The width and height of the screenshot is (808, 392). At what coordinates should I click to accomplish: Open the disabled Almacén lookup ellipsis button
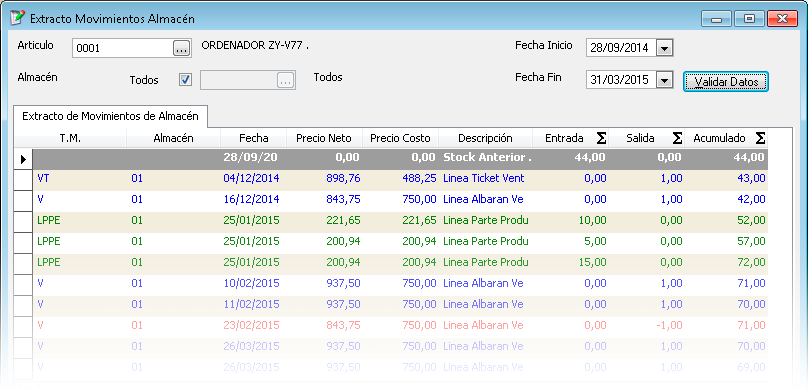coord(285,80)
